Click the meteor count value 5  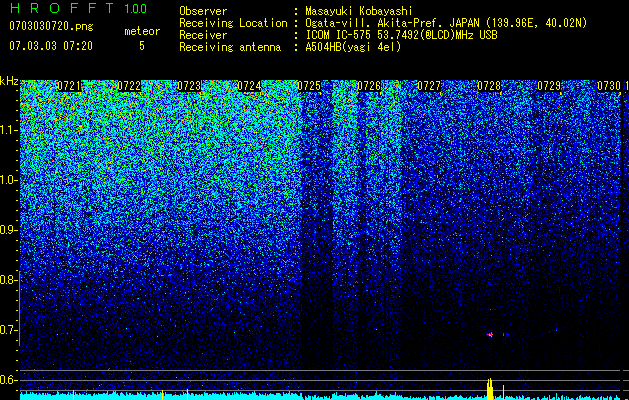click(x=142, y=46)
